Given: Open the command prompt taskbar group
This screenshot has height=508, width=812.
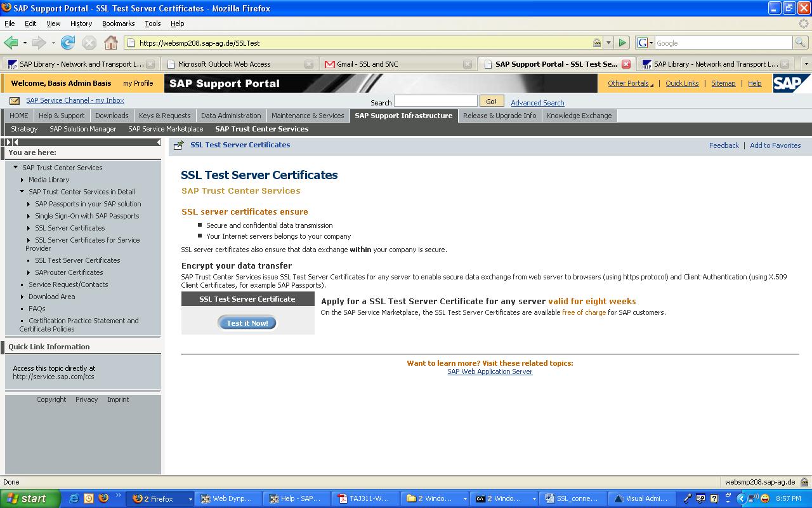Looking at the screenshot, I should click(x=504, y=498).
